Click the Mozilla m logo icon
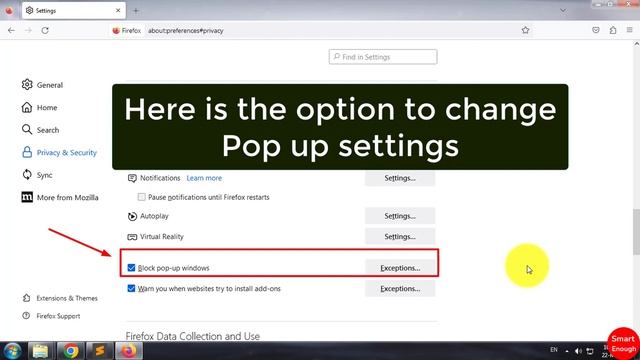The width and height of the screenshot is (640, 360). click(27, 198)
